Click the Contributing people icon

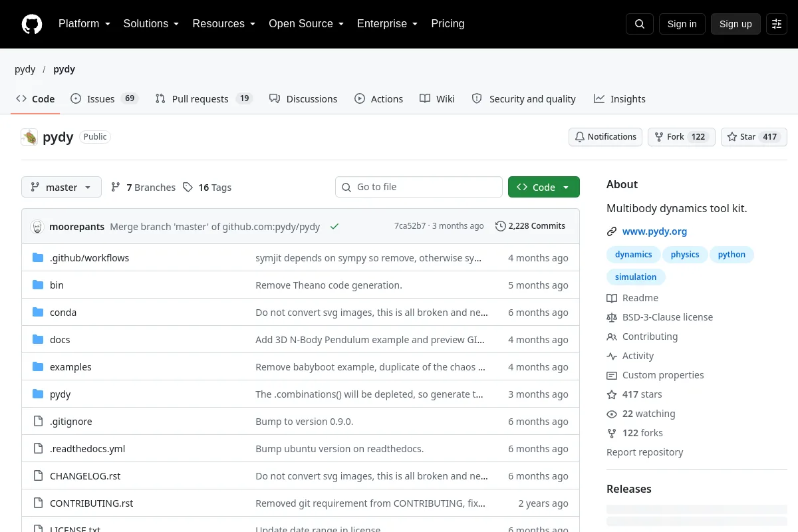coord(612,337)
